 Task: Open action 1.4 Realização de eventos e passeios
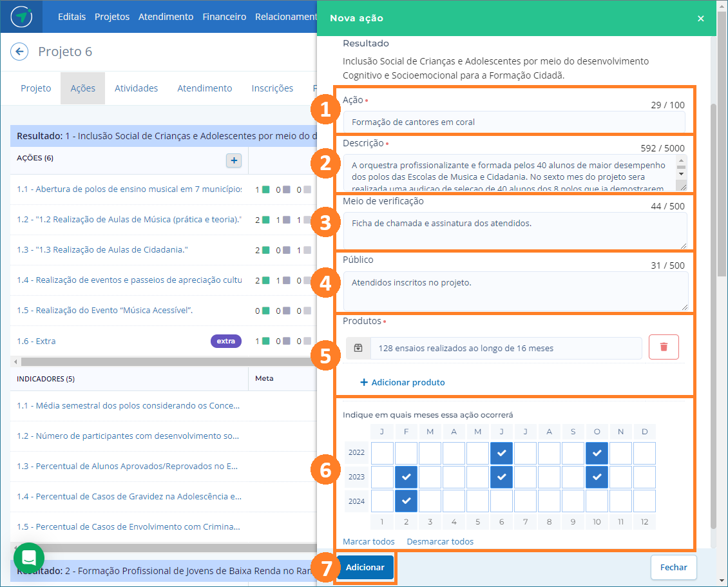point(129,280)
